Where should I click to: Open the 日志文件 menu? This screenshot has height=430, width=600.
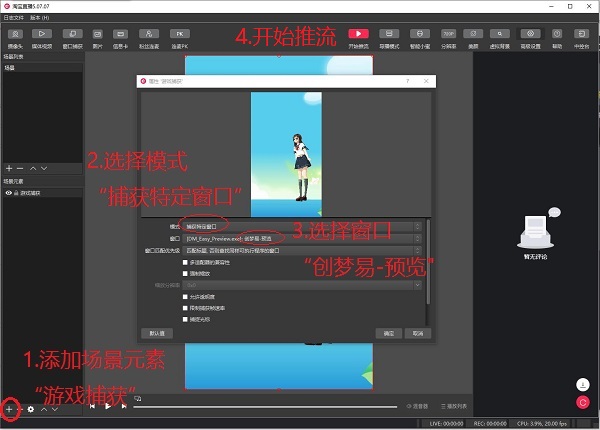[x=14, y=18]
